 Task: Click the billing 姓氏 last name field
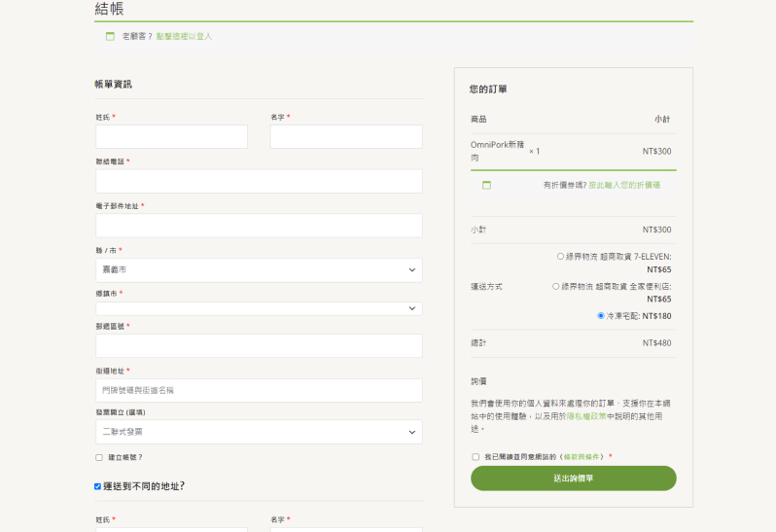tap(171, 137)
